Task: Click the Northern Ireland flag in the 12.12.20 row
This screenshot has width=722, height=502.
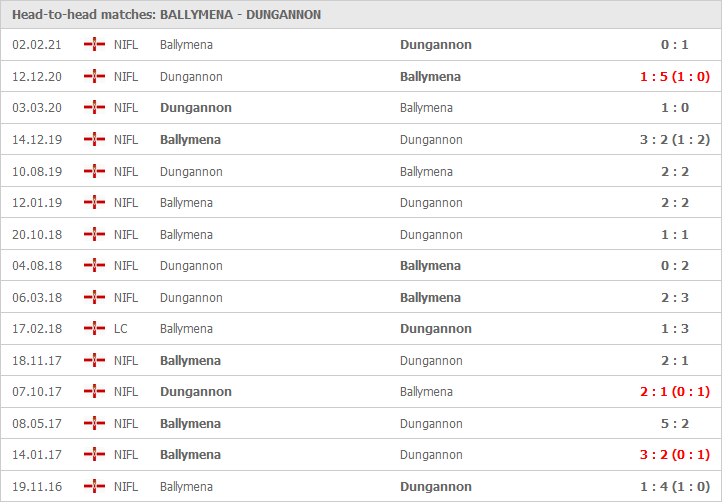Action: coord(95,77)
